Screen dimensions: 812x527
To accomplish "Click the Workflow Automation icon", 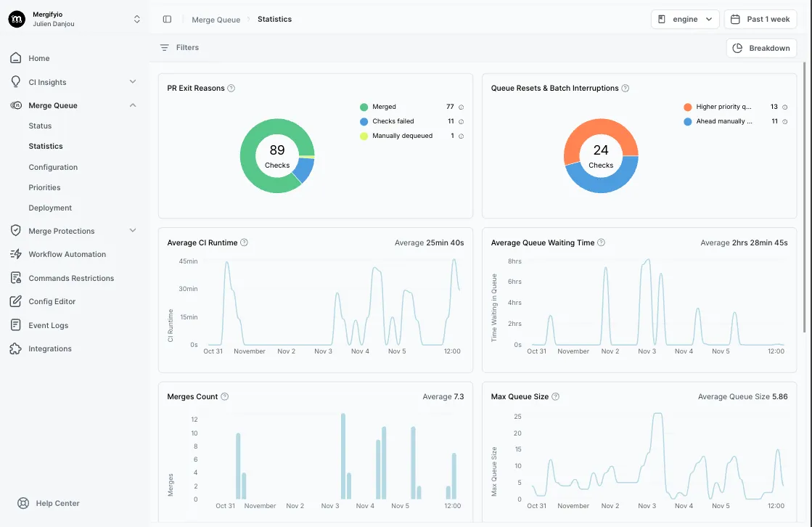I will click(x=16, y=255).
